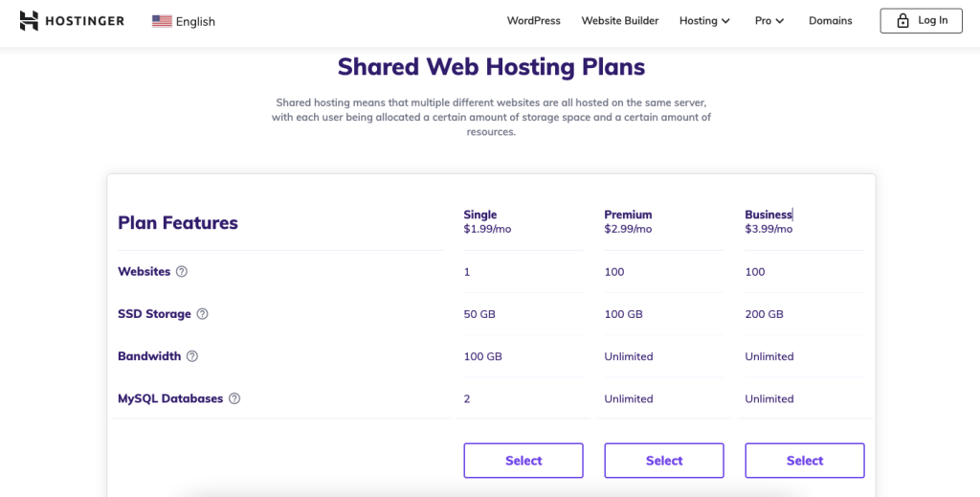Expand the Pro dropdown menu
The image size is (980, 497).
(768, 21)
